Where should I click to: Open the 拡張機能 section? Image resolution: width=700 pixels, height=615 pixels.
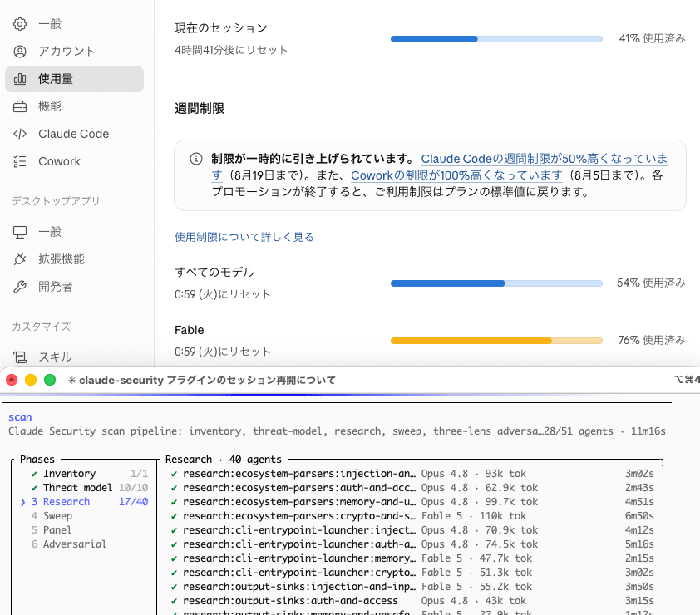(74, 259)
